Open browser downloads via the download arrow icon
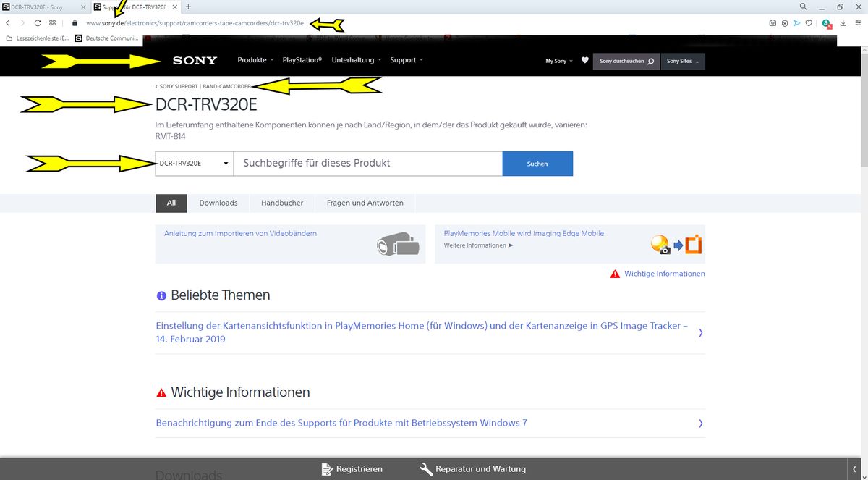 (843, 23)
